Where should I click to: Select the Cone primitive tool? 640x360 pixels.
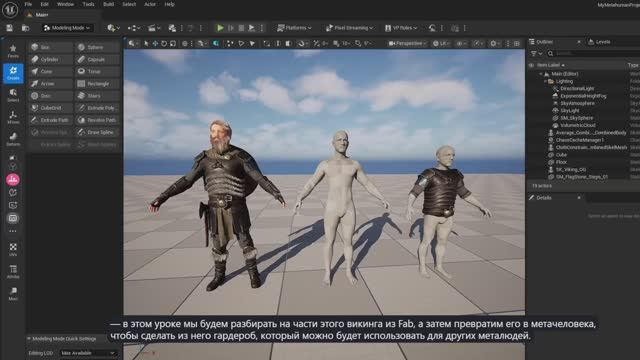(50, 71)
